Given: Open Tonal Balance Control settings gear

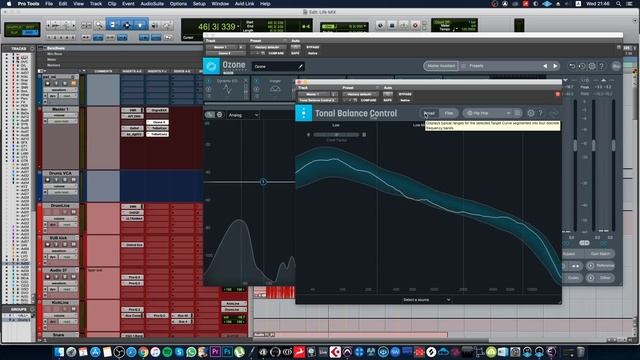Looking at the screenshot, I should point(531,113).
